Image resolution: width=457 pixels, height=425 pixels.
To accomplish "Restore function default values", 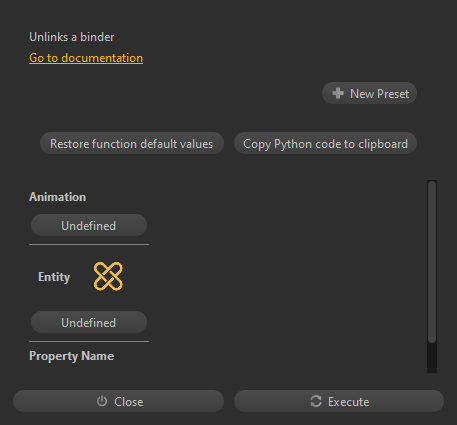I will tap(132, 143).
